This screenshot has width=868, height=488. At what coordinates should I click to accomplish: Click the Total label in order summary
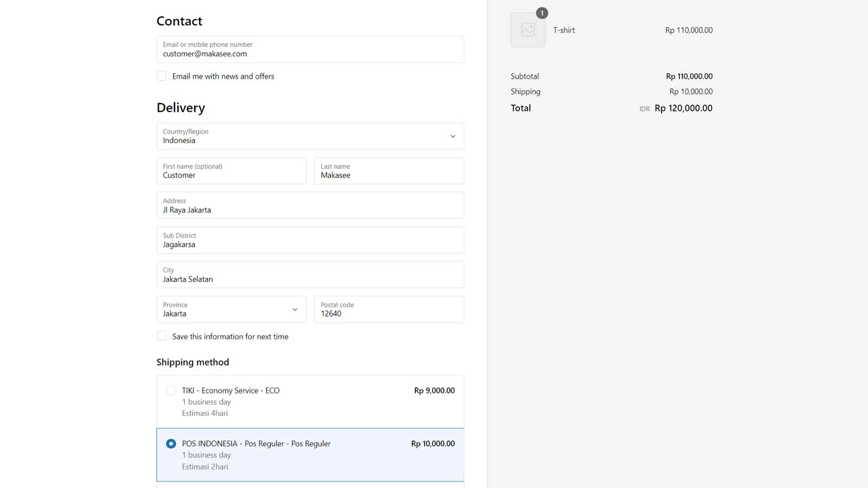coord(521,108)
